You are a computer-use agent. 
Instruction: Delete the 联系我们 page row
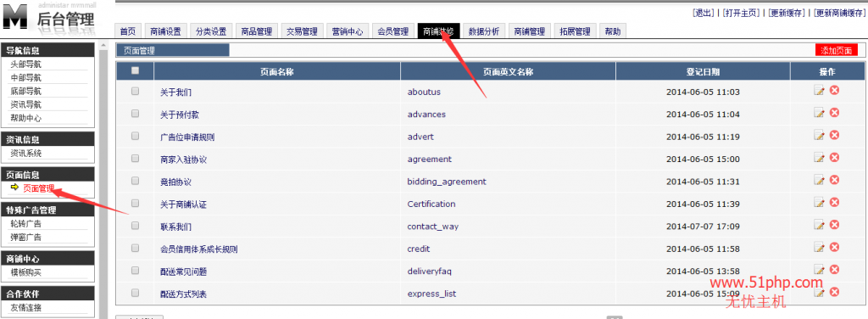click(834, 224)
